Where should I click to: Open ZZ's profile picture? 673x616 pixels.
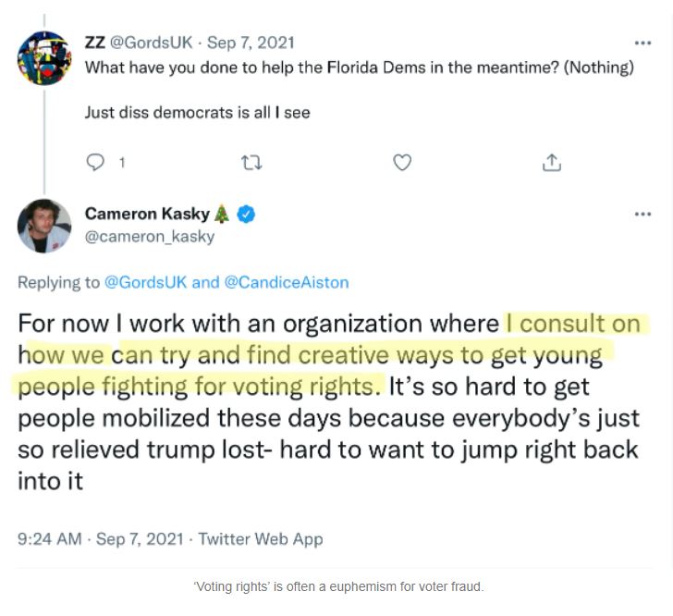coord(44,57)
